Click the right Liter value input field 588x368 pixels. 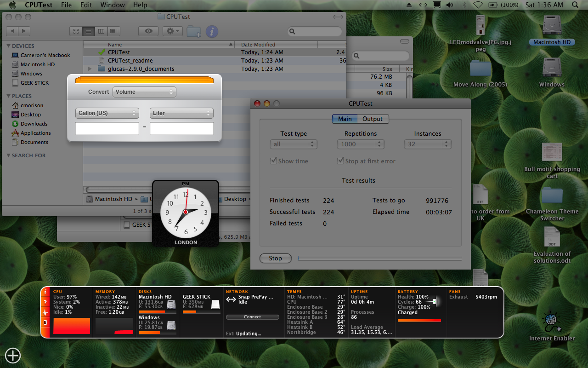(181, 128)
